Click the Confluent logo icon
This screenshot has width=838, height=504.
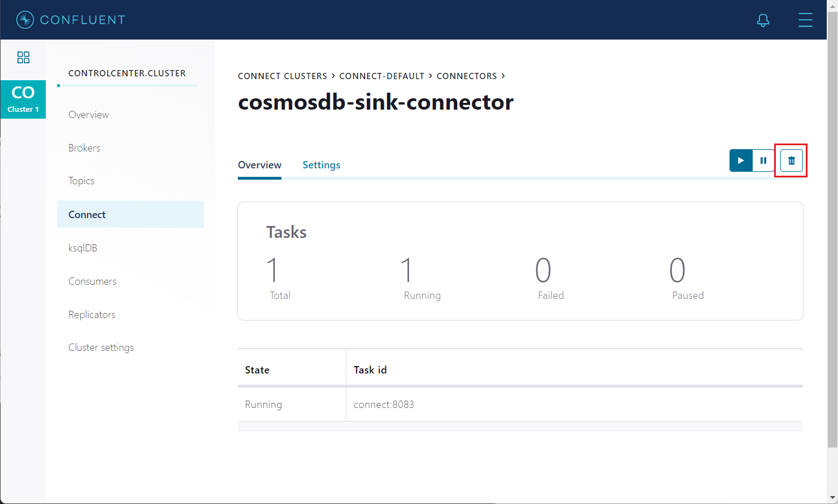pos(25,20)
